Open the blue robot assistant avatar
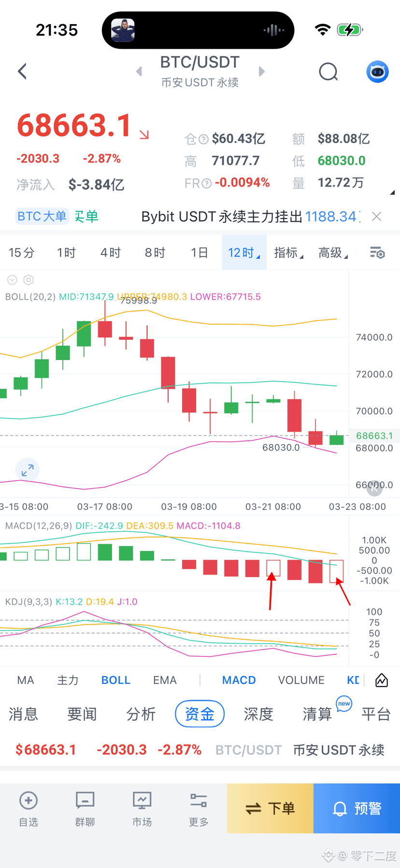 [x=377, y=72]
